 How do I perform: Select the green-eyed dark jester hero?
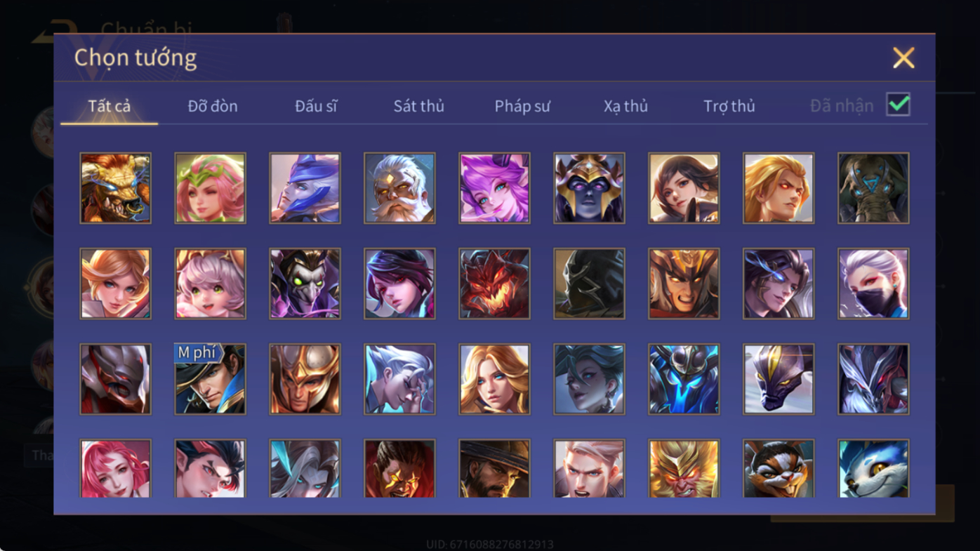coord(305,284)
